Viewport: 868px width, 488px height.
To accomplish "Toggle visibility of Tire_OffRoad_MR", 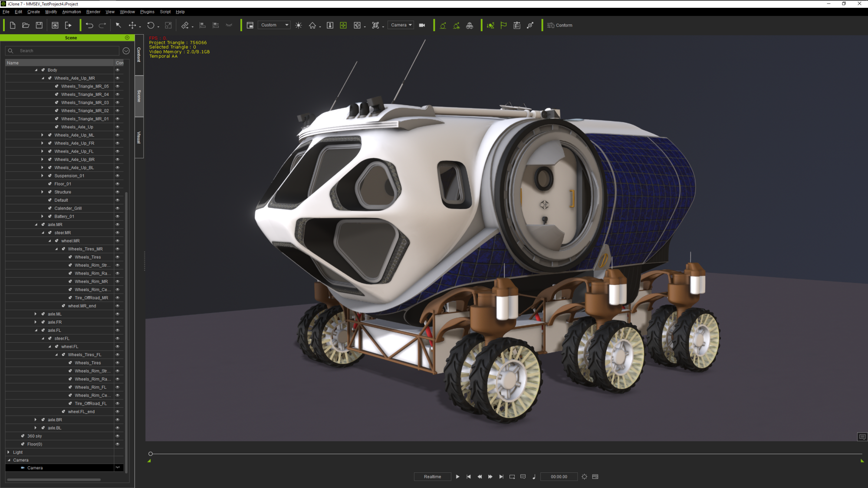I will [118, 298].
